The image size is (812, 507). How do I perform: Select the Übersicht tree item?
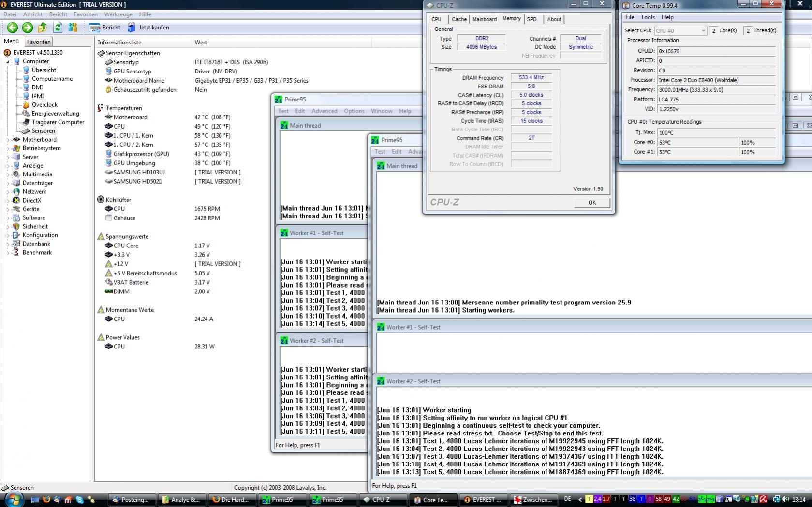click(44, 70)
